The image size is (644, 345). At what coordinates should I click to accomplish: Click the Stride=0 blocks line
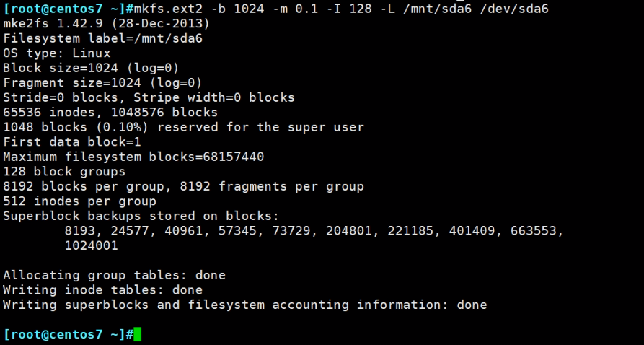[x=149, y=97]
